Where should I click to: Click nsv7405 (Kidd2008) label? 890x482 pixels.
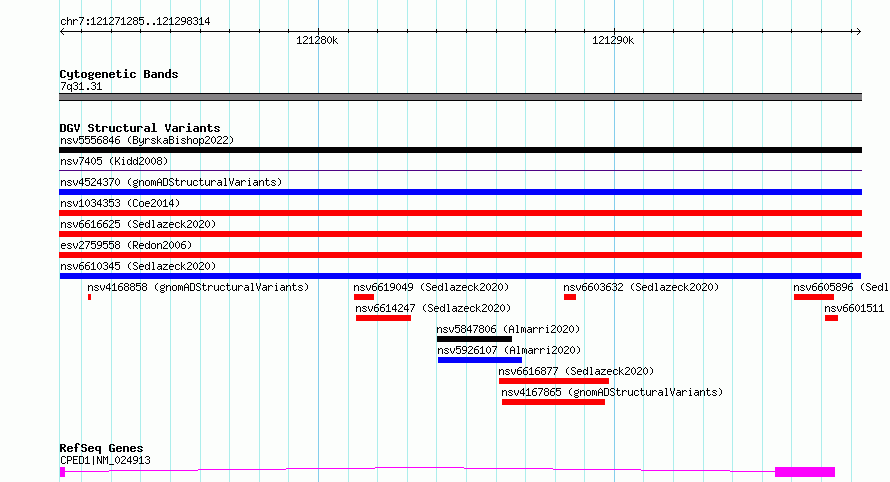tap(114, 161)
